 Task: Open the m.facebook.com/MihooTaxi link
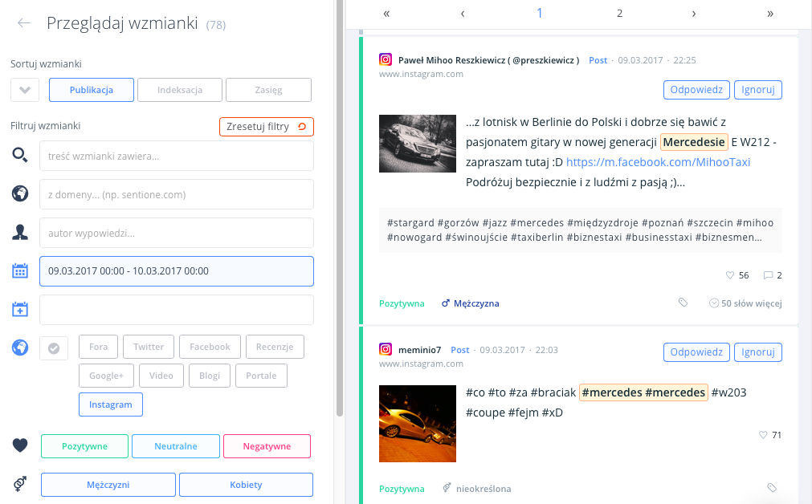tap(658, 162)
